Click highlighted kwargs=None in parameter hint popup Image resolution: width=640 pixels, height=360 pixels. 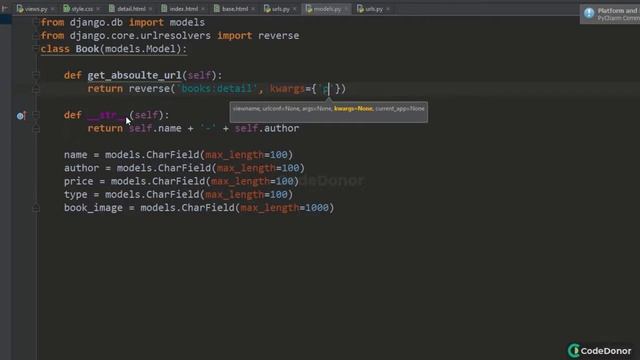[353, 109]
